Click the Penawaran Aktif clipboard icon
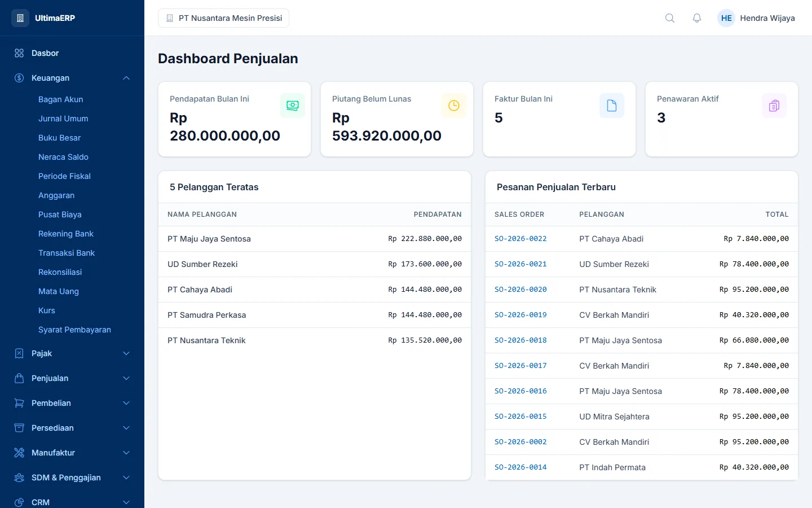The image size is (812, 508). pos(774,106)
